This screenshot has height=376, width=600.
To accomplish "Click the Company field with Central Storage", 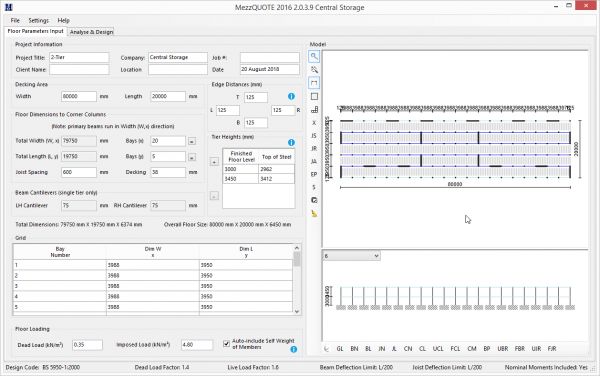I will coord(178,57).
